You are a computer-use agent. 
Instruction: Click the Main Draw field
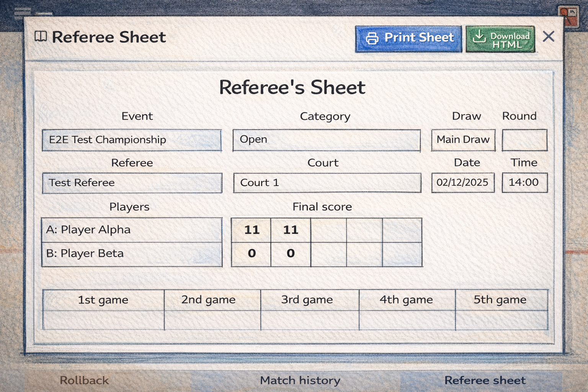(x=463, y=140)
